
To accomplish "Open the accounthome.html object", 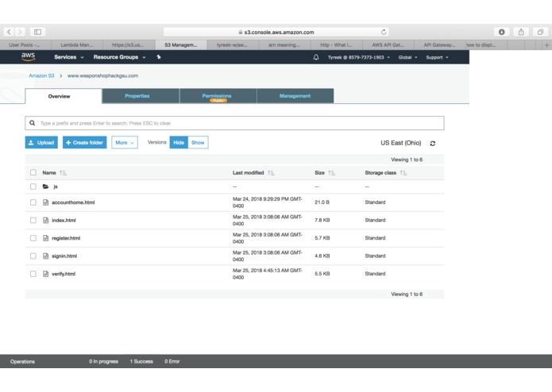I will pyautogui.click(x=73, y=202).
